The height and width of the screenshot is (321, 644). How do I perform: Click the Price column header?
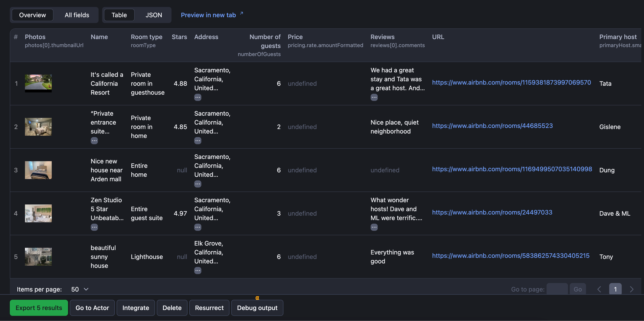pyautogui.click(x=295, y=37)
